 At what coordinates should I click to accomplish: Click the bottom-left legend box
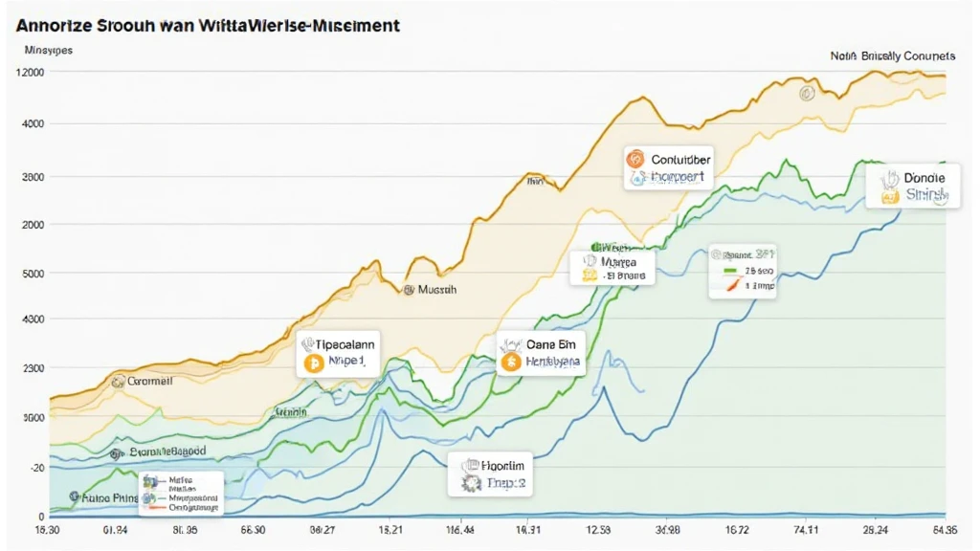pyautogui.click(x=181, y=493)
